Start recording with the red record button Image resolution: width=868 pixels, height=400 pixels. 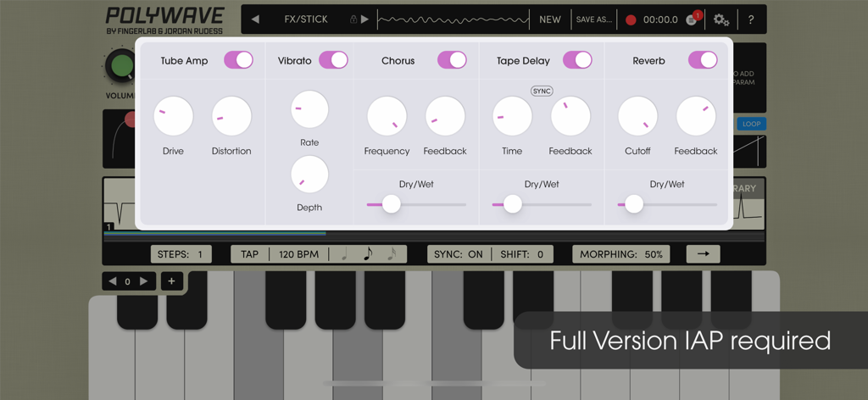pyautogui.click(x=631, y=20)
